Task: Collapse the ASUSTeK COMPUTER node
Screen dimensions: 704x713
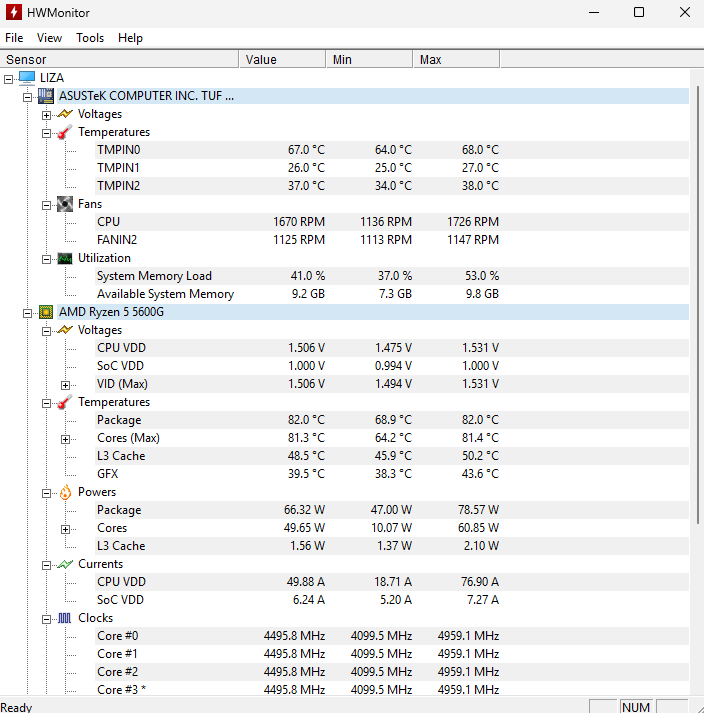Action: 27,97
